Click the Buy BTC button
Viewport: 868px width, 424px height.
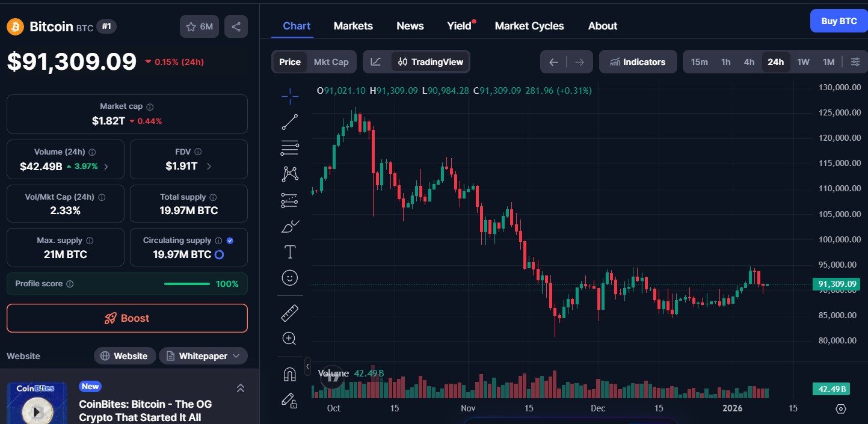pyautogui.click(x=839, y=20)
